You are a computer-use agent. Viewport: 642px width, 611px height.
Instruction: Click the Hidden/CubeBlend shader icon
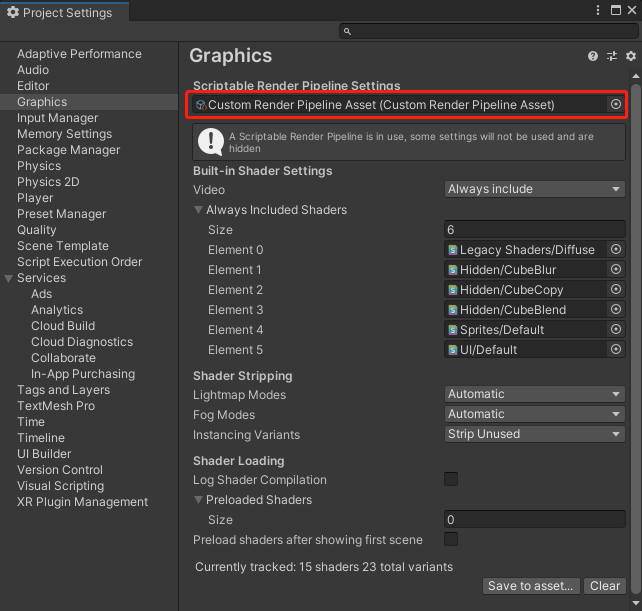(x=452, y=310)
